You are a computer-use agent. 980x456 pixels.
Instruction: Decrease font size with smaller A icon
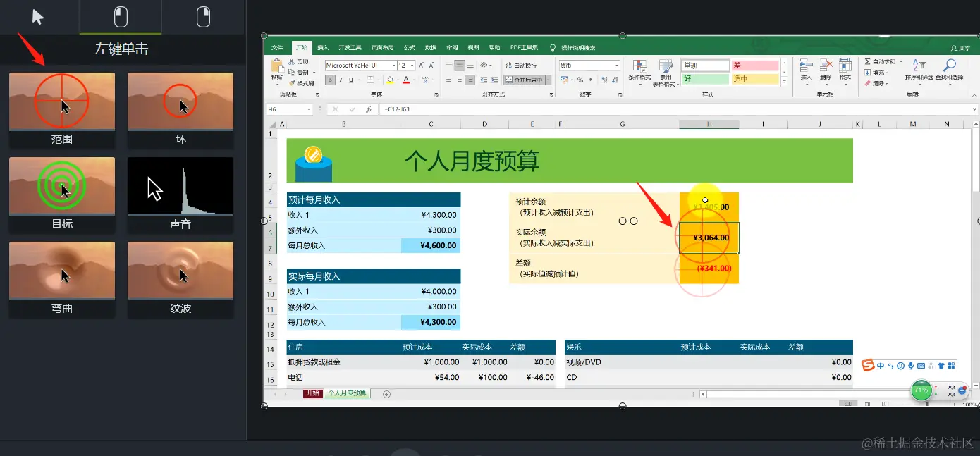(x=431, y=66)
